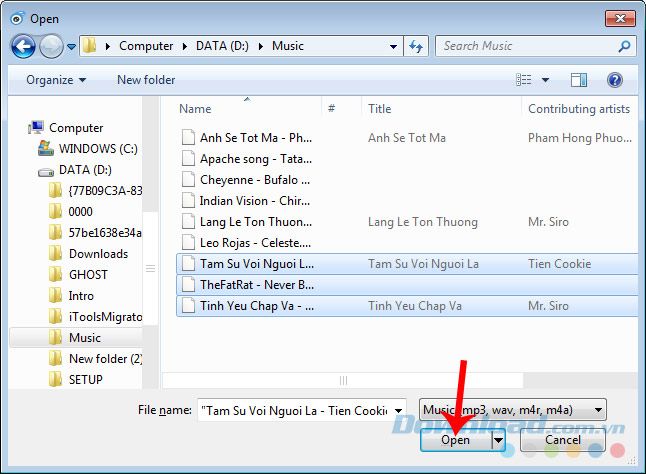
Task: Expand the address bar history dropdown
Action: pyautogui.click(x=393, y=47)
